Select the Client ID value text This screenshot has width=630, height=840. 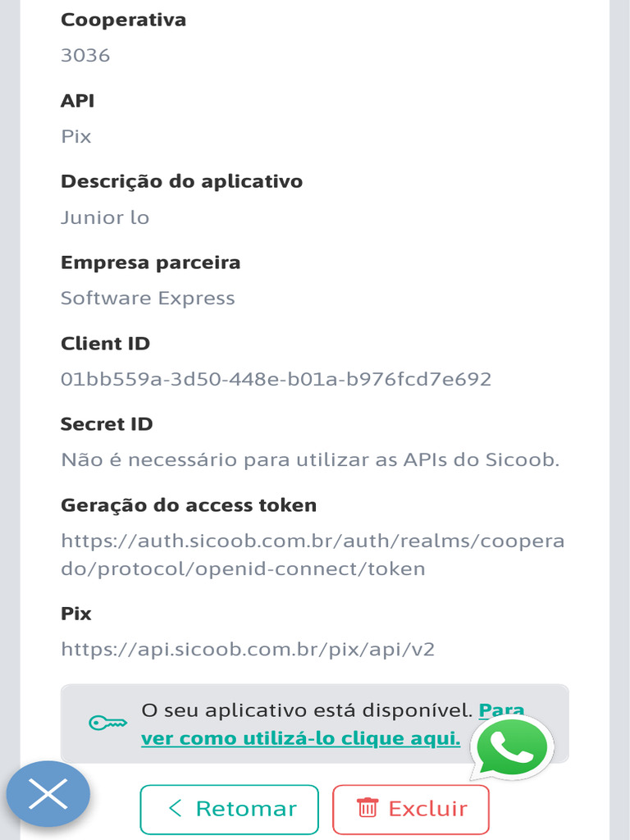[x=276, y=379]
